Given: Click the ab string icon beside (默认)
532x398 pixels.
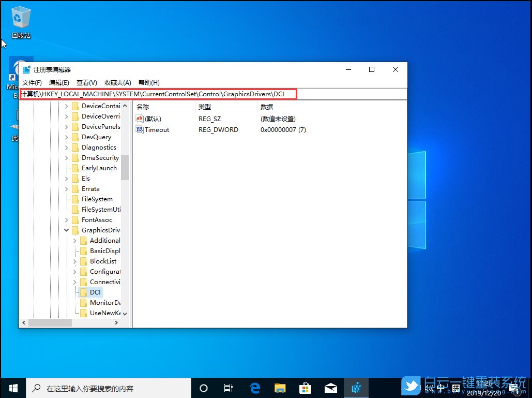Looking at the screenshot, I should (x=139, y=118).
